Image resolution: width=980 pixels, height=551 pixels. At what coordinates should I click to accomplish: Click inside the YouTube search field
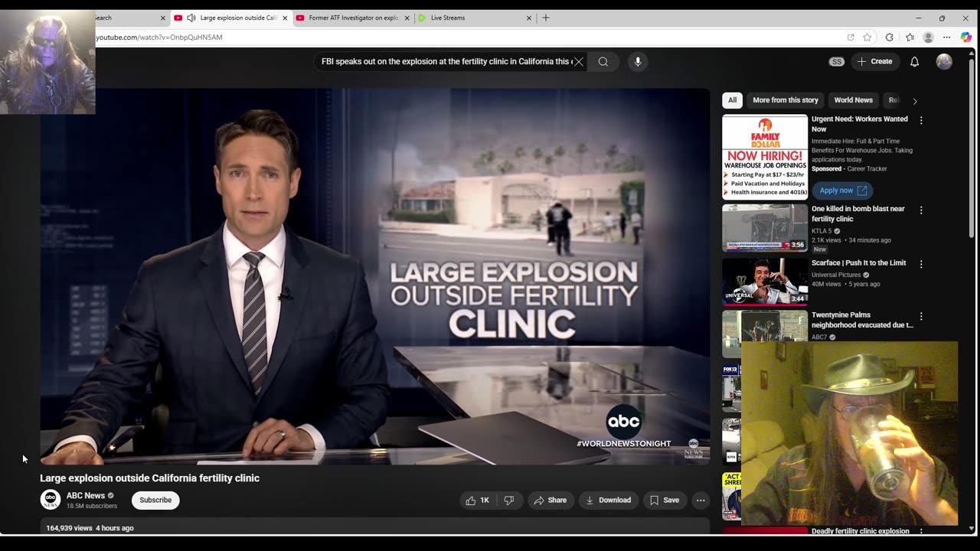[446, 62]
